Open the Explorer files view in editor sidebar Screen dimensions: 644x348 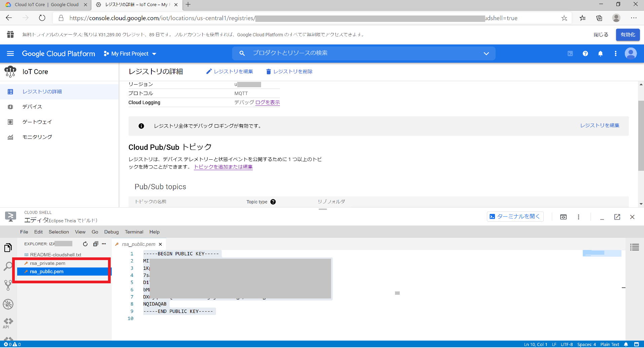click(x=8, y=248)
